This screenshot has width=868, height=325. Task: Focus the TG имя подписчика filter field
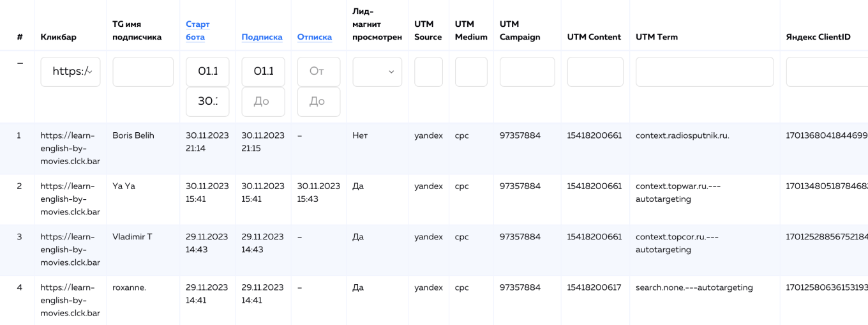143,72
